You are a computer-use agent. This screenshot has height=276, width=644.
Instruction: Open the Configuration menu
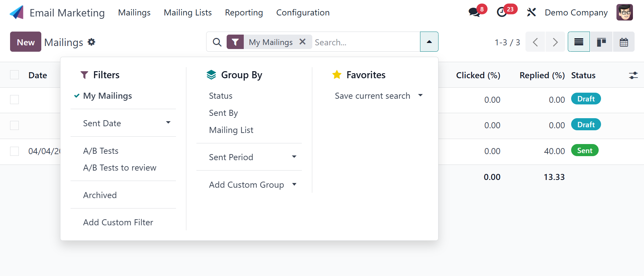pyautogui.click(x=303, y=13)
